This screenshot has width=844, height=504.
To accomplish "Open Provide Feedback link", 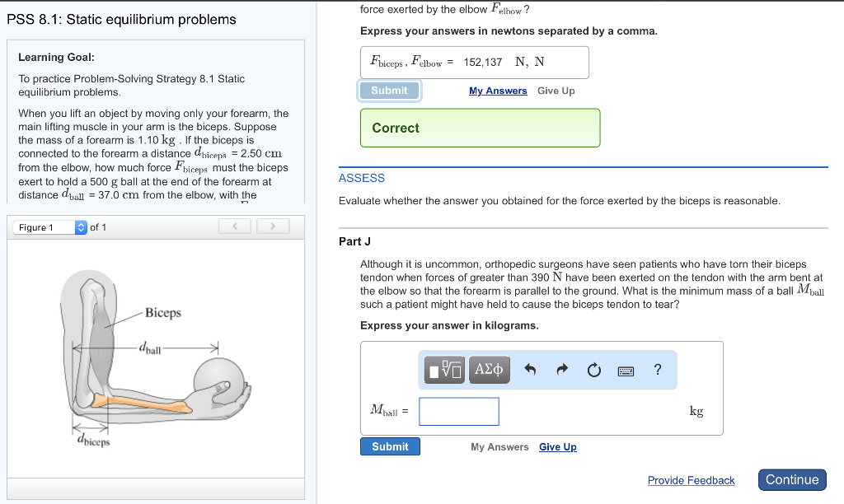I will 691,480.
